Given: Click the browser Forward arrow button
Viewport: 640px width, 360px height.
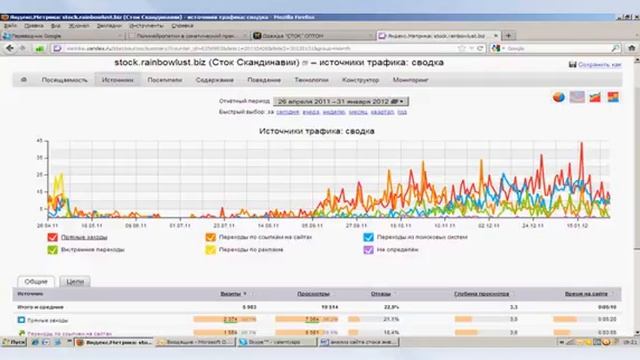Looking at the screenshot, I should click(x=22, y=48).
